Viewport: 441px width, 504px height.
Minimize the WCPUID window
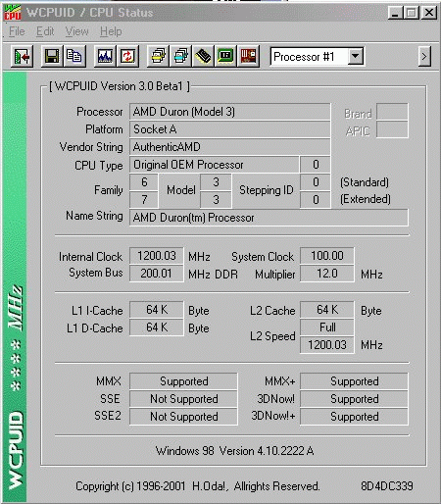(x=395, y=13)
